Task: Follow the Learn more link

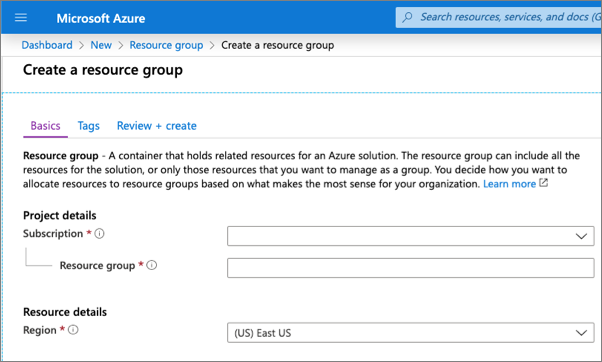Action: click(509, 184)
